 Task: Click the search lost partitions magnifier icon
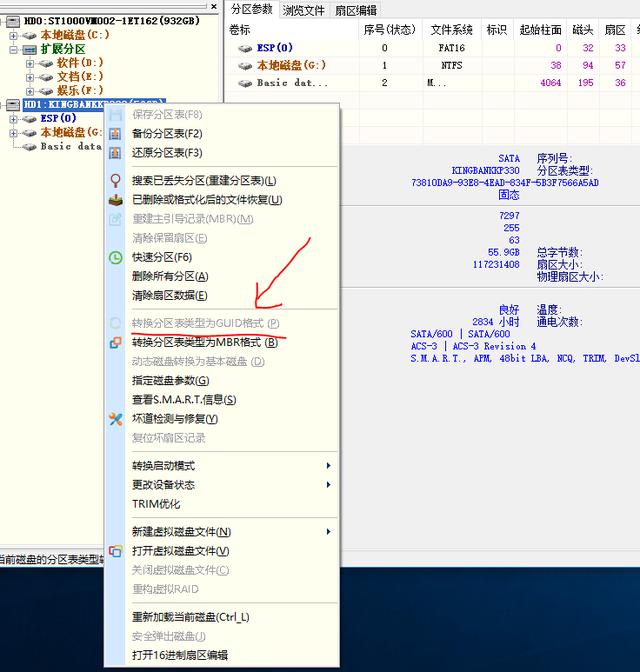click(115, 180)
